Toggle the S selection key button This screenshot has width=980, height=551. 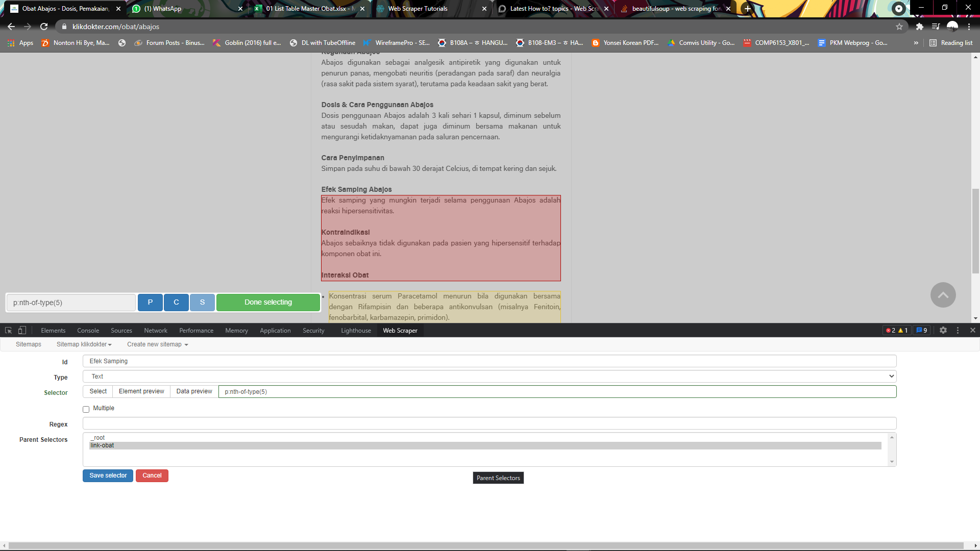click(x=202, y=302)
